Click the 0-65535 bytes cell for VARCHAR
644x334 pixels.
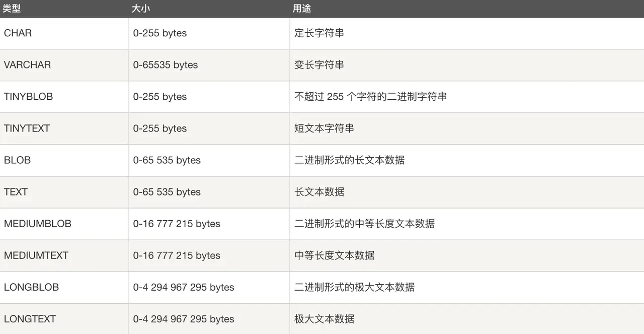pyautogui.click(x=165, y=65)
